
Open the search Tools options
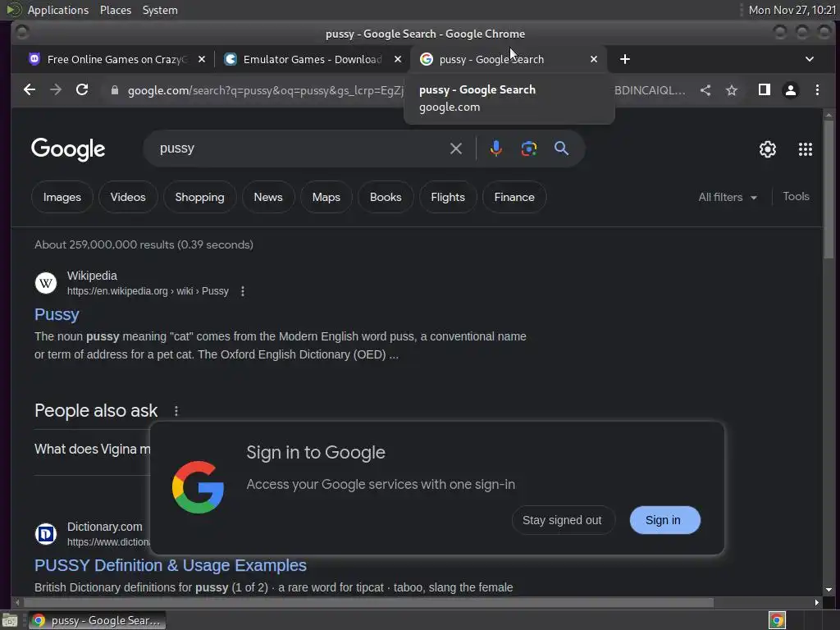tap(796, 197)
